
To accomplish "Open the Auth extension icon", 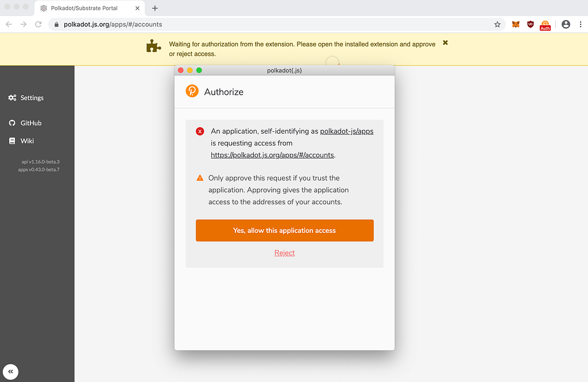I will (x=546, y=25).
